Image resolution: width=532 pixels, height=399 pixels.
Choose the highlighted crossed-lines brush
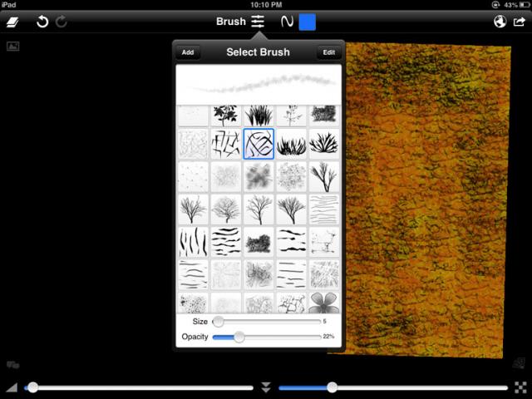tap(259, 144)
